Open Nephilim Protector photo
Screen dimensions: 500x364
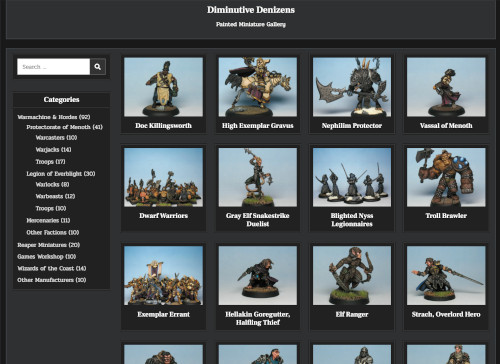point(352,87)
